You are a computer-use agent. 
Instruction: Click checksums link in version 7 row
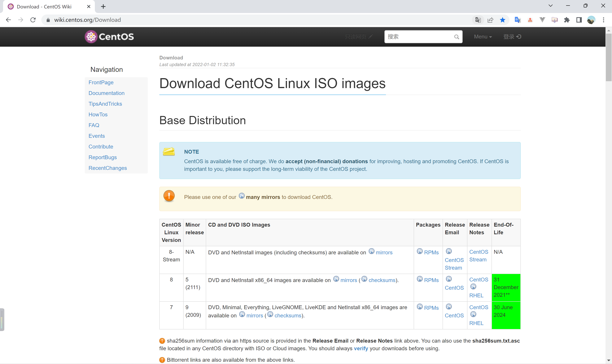(288, 315)
